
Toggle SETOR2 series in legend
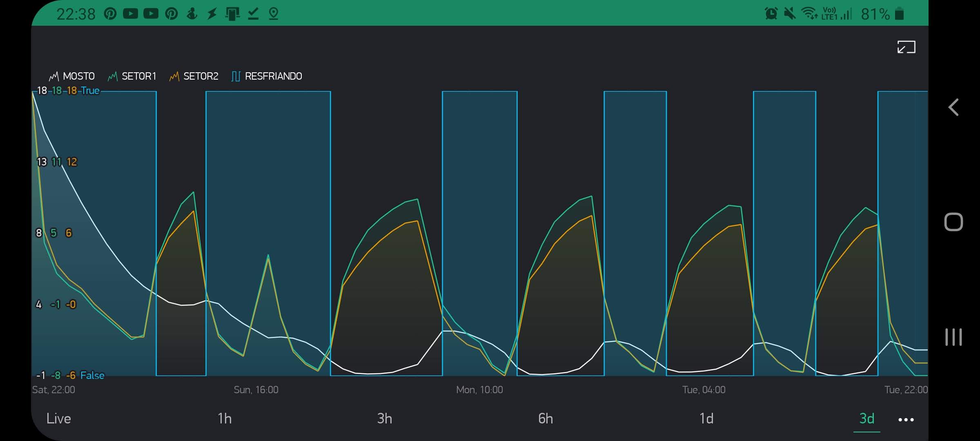pos(194,76)
